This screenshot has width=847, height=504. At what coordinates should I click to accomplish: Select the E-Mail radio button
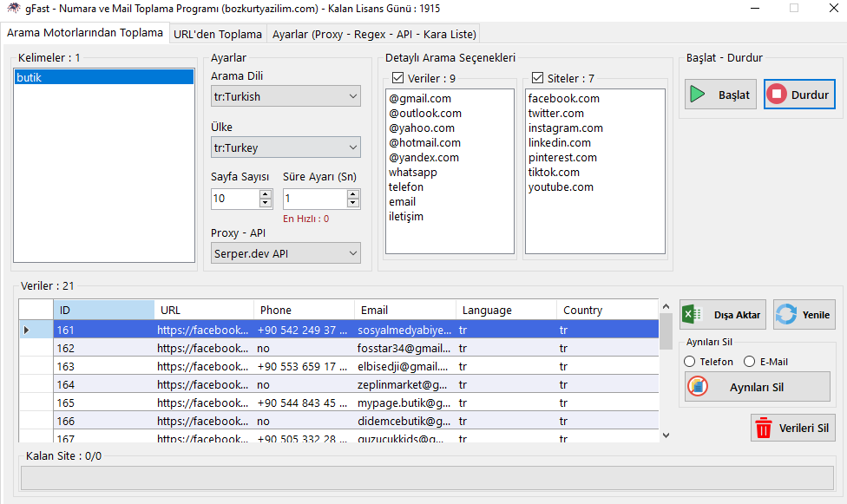pyautogui.click(x=749, y=362)
